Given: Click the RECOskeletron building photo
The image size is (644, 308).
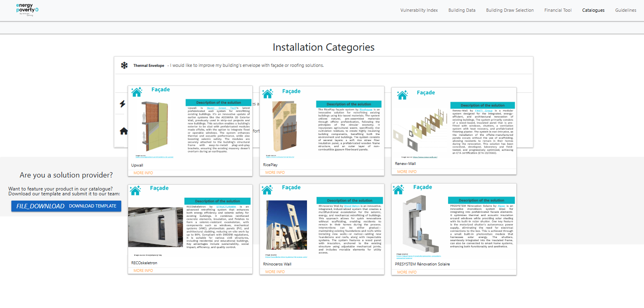Looking at the screenshot, I should click(x=155, y=227).
